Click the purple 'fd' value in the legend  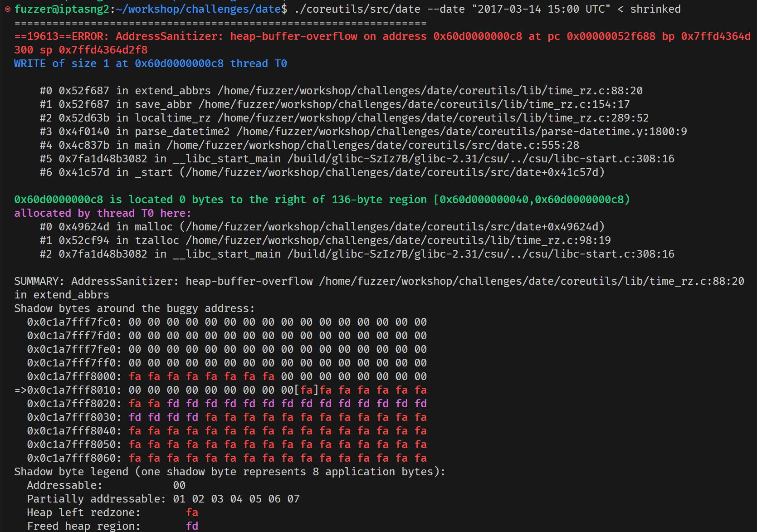click(192, 526)
